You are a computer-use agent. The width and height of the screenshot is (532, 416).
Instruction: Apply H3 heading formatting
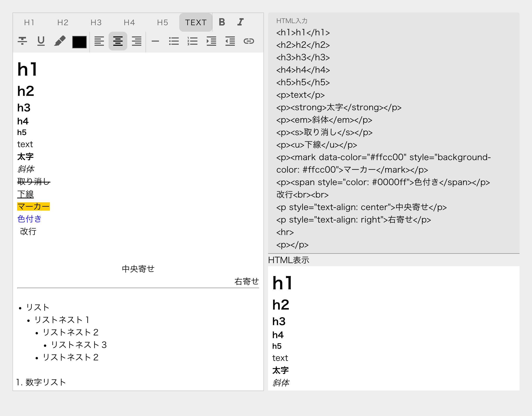tap(96, 22)
